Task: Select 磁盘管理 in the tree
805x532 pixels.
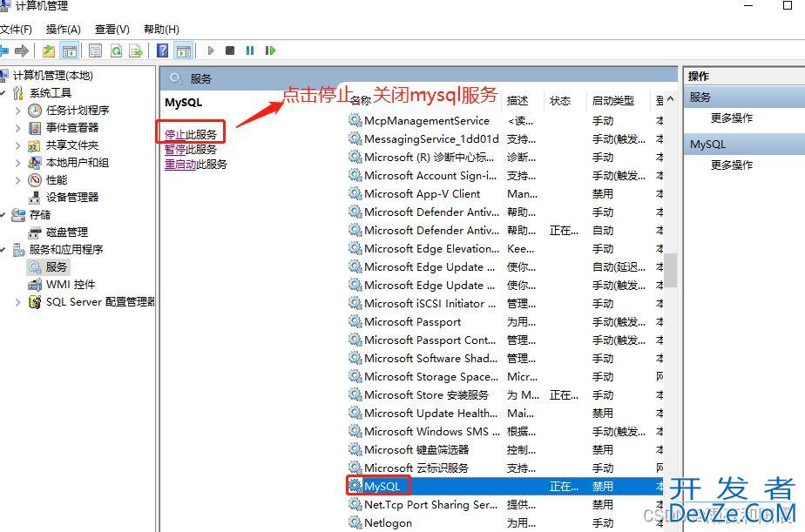Action: tap(67, 232)
